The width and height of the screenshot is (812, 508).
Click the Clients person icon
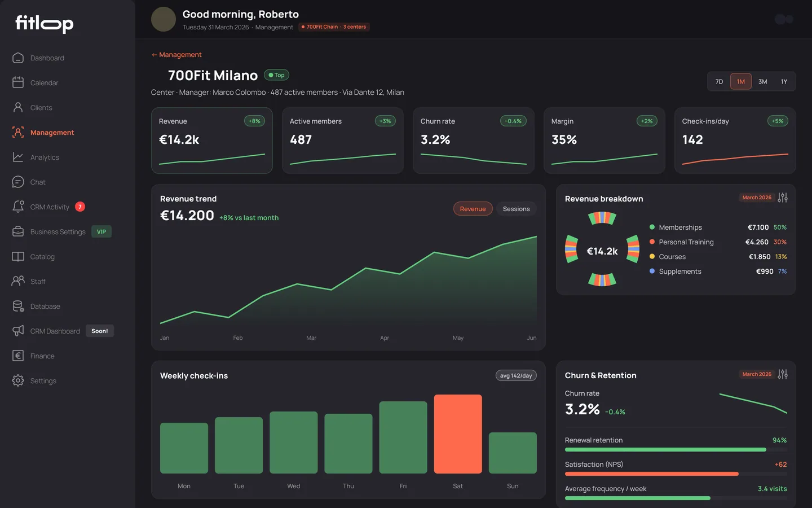pos(18,107)
